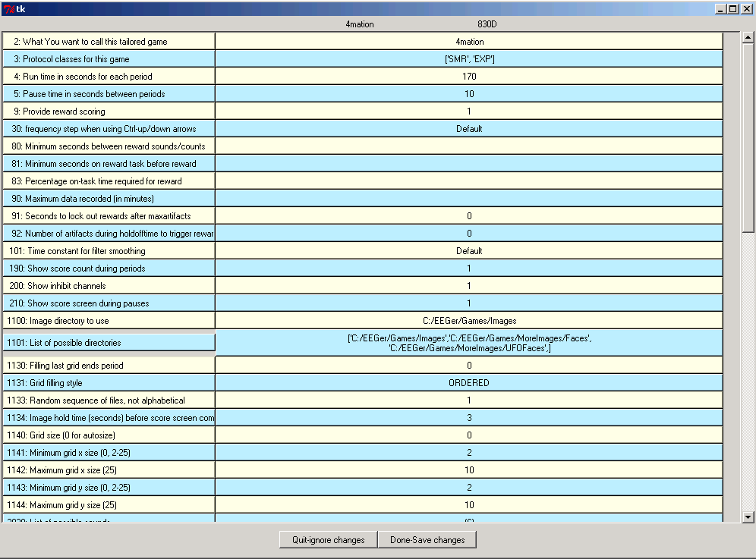Open the Tk window menu icon

pos(9,8)
